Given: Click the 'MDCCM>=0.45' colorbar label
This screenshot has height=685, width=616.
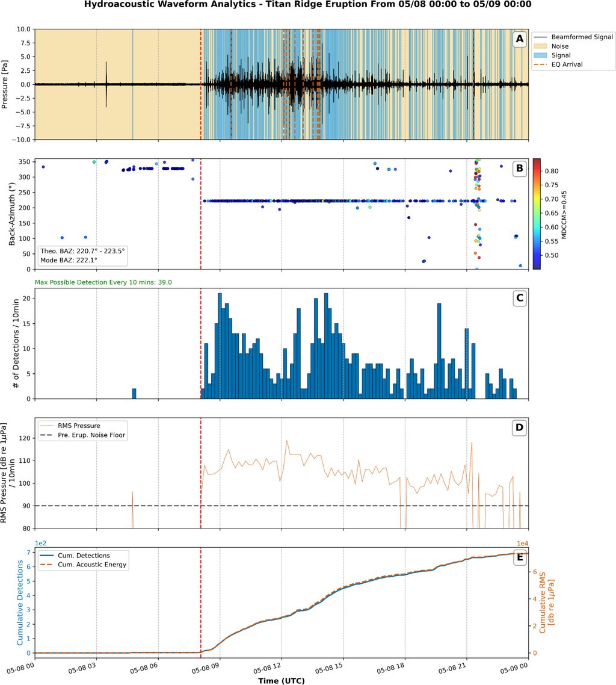Looking at the screenshot, I should tap(564, 214).
